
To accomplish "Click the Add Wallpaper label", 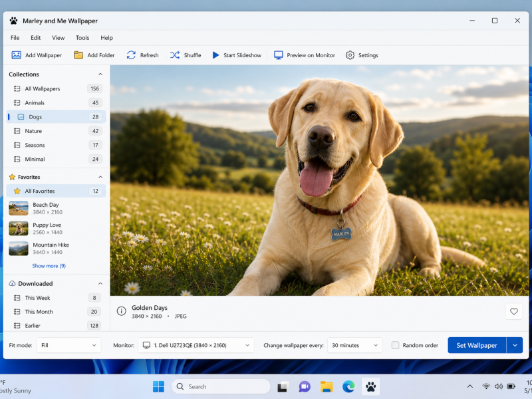I will [x=43, y=55].
